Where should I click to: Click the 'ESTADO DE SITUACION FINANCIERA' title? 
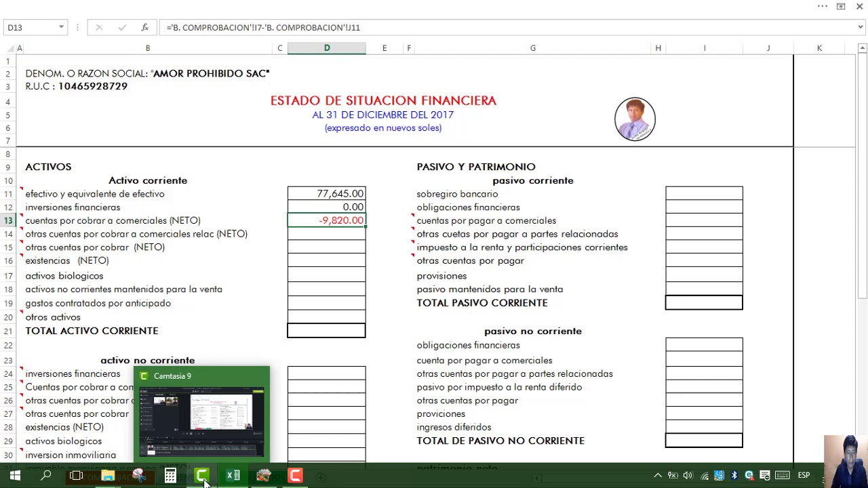click(383, 100)
